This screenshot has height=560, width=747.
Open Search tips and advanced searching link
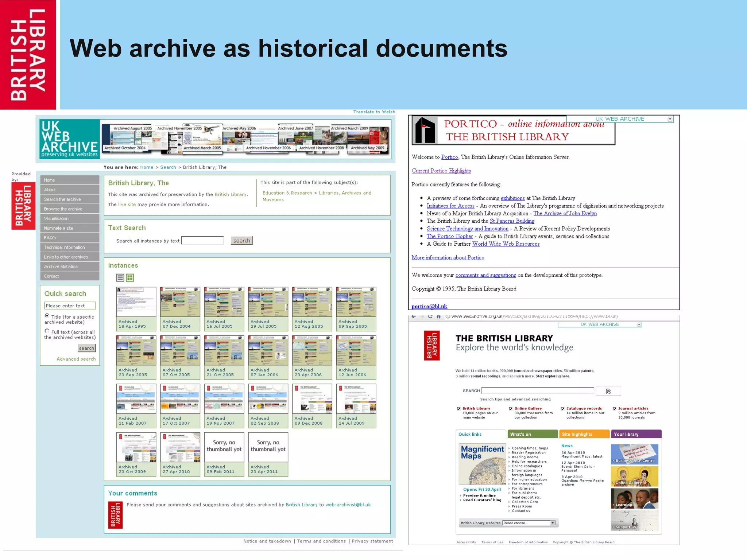(515, 399)
